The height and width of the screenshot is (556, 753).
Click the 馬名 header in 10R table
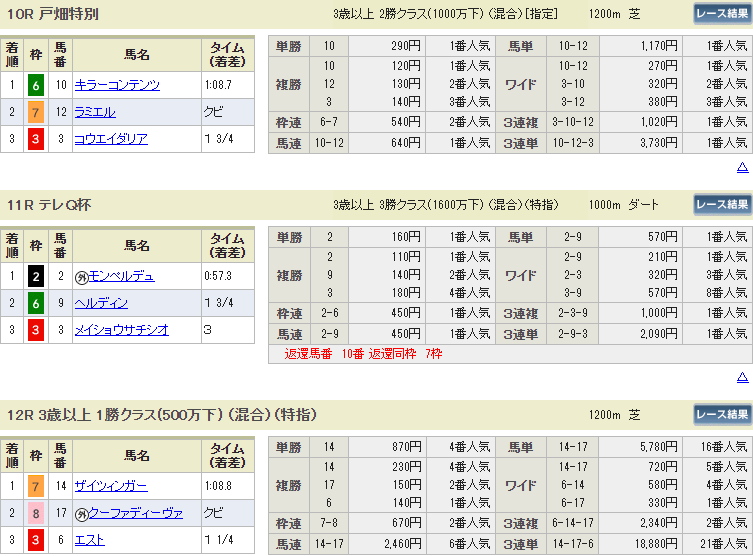click(x=137, y=55)
